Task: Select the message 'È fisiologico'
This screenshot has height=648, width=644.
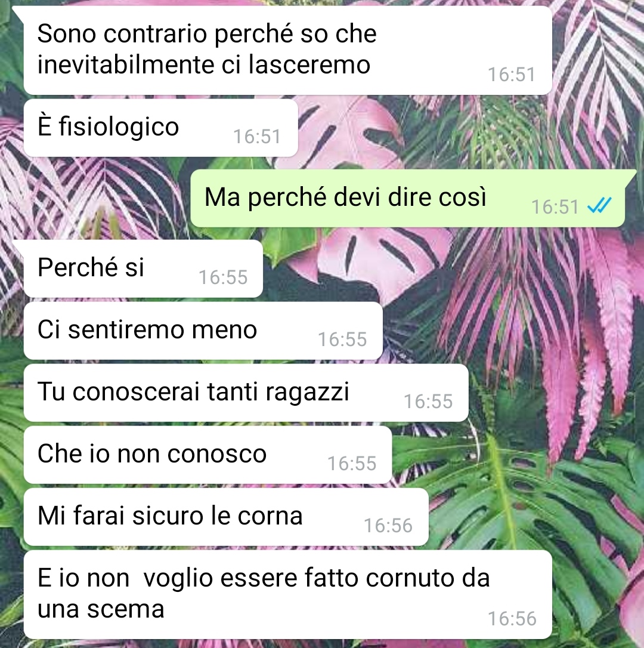Action: coord(160,128)
